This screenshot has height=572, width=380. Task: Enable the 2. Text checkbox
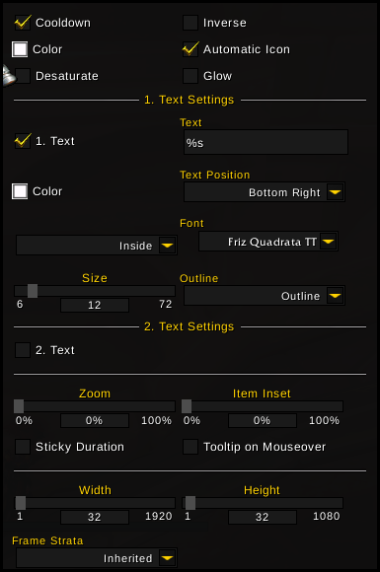(x=23, y=350)
